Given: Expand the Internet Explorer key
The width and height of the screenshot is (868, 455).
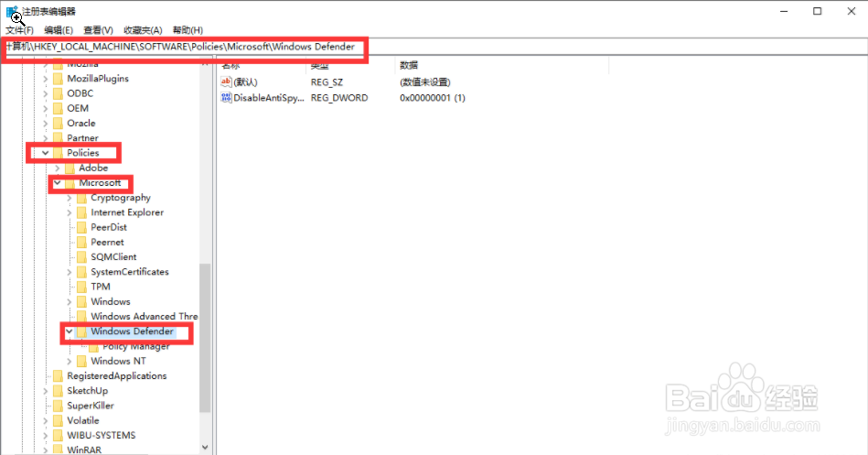Looking at the screenshot, I should point(70,212).
